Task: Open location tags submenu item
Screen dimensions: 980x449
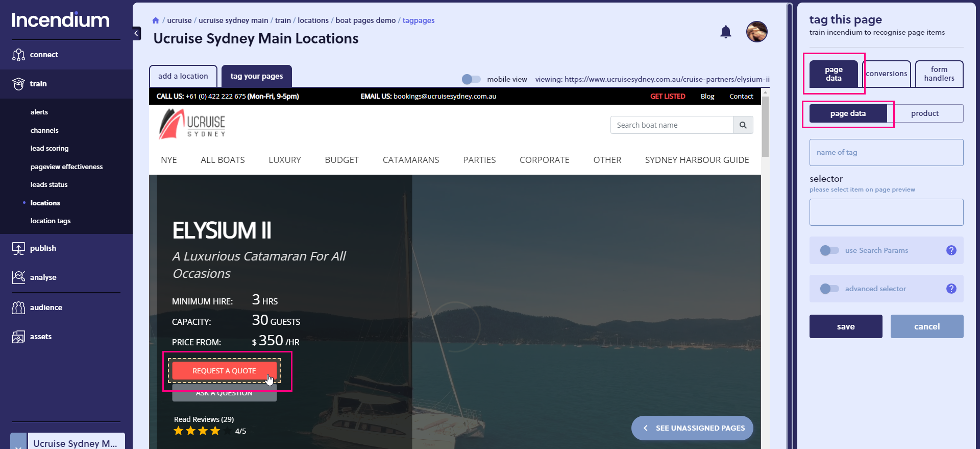Action: [51, 221]
